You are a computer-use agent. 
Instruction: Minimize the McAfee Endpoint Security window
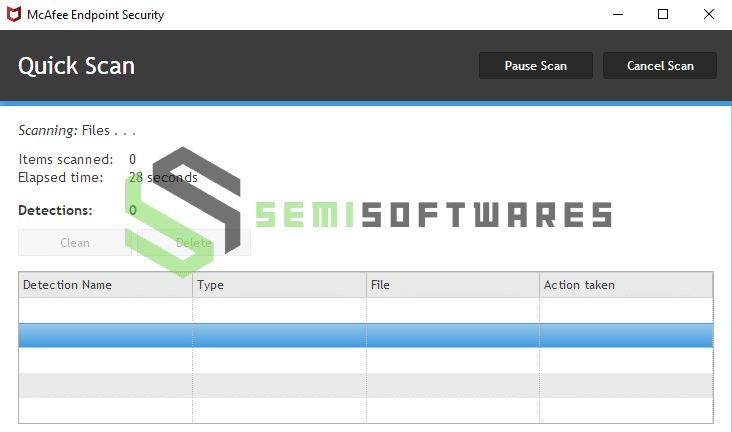618,14
